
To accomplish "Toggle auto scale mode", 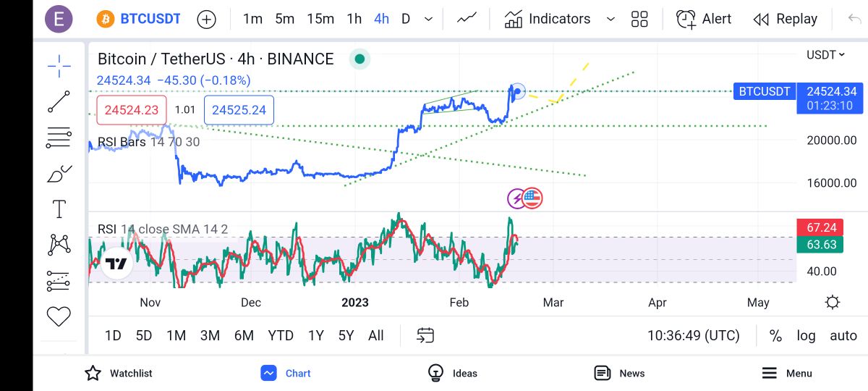I will click(843, 335).
